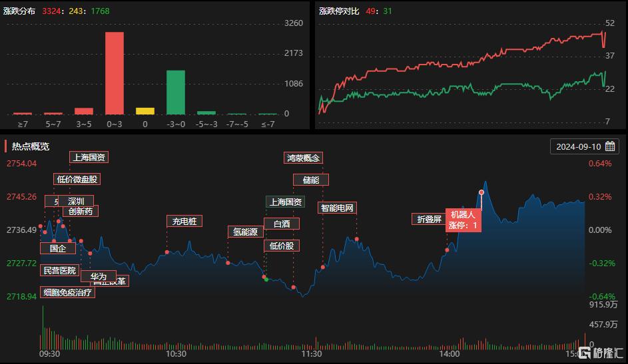Select the 国企 hotspot tag
The image size is (628, 364).
[58, 248]
